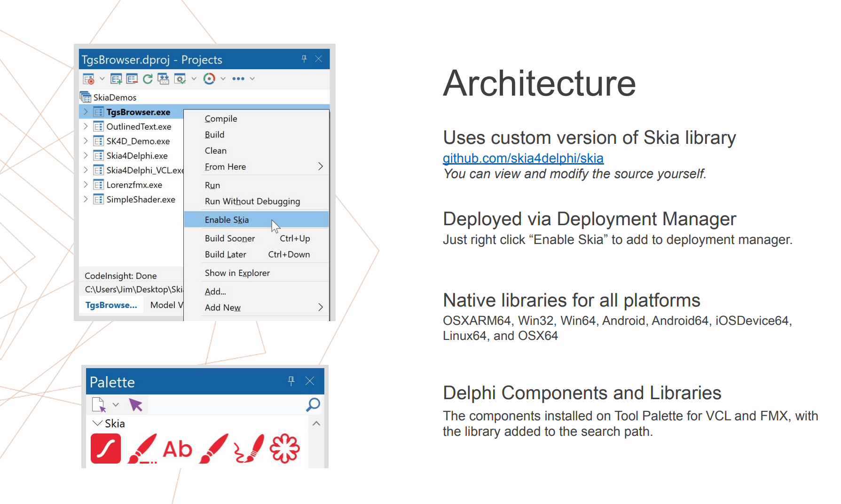Screen dimensions: 841x504
Task: Pin the Projects panel with the pushpin
Action: (304, 59)
